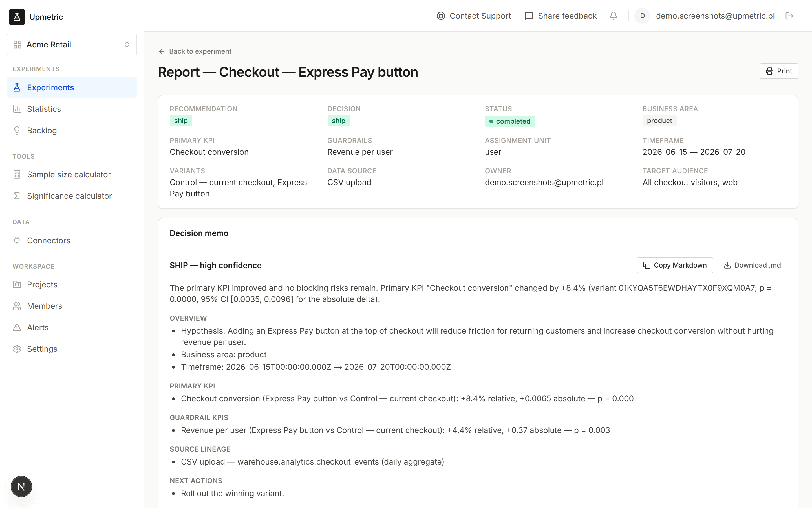Open the Acme Retail workspace switcher
This screenshot has width=812, height=508.
click(x=72, y=44)
